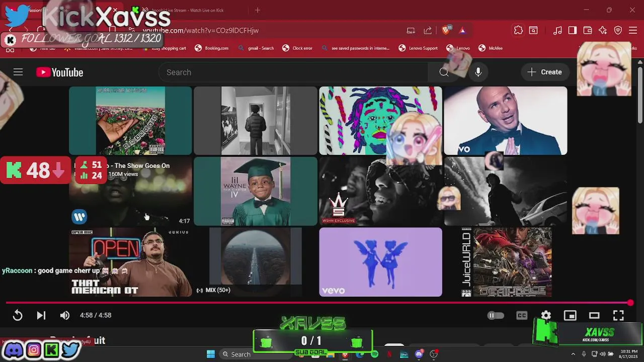Open the flower field album thumbnail
This screenshot has height=362, width=644.
click(x=130, y=121)
